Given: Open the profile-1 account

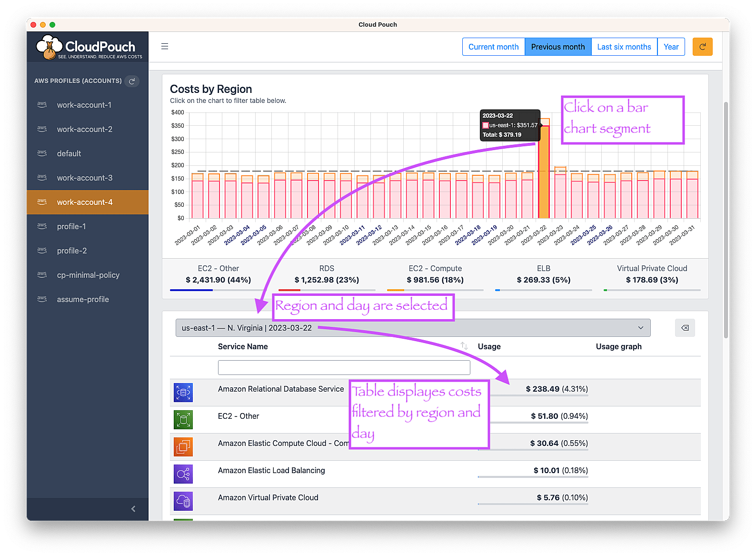Looking at the screenshot, I should pyautogui.click(x=88, y=226).
